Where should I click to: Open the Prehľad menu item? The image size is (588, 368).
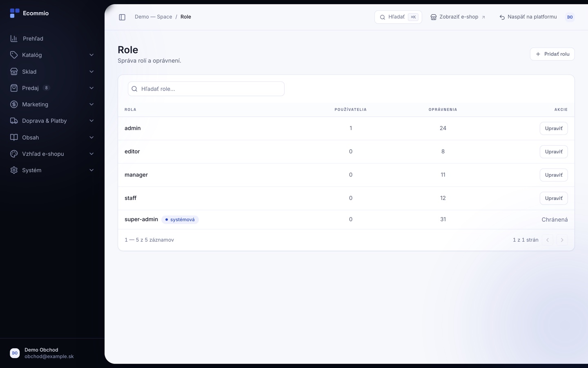(52, 38)
